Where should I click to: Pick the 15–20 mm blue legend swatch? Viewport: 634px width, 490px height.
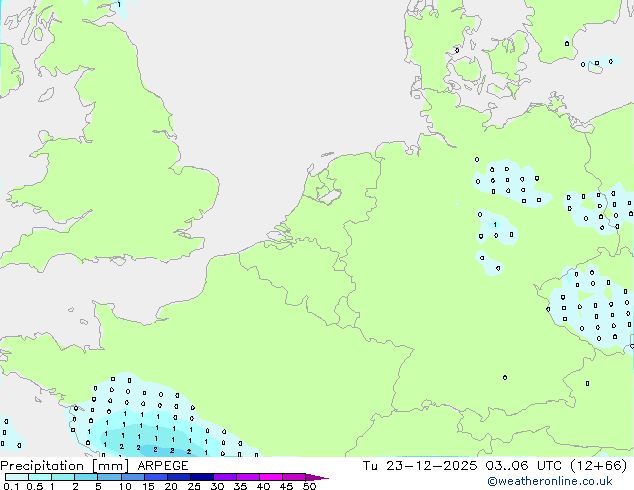point(155,477)
